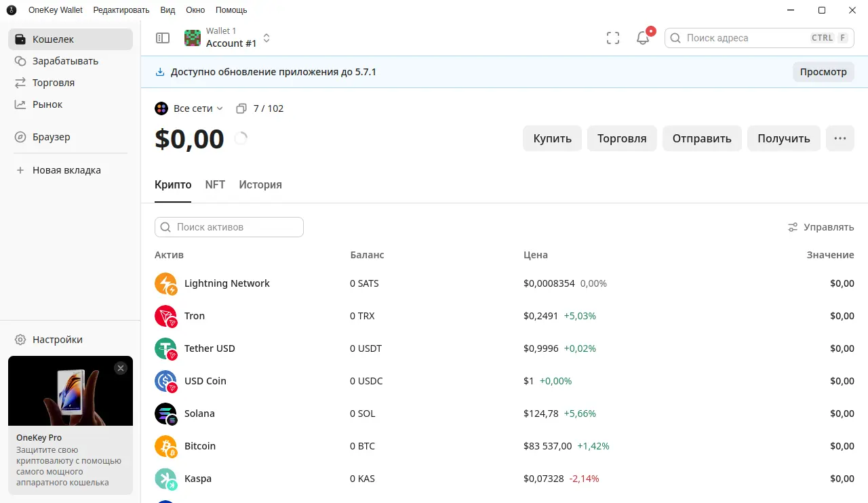Click the Kaspa token icon
Image resolution: width=868 pixels, height=503 pixels.
tap(166, 479)
